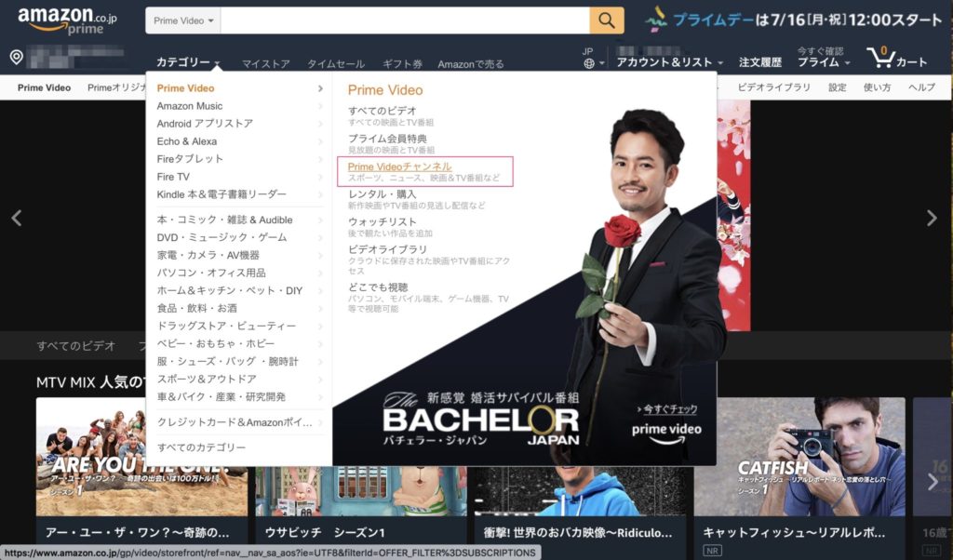Open ギフト券 in top navigation
The height and width of the screenshot is (560, 953).
[402, 64]
